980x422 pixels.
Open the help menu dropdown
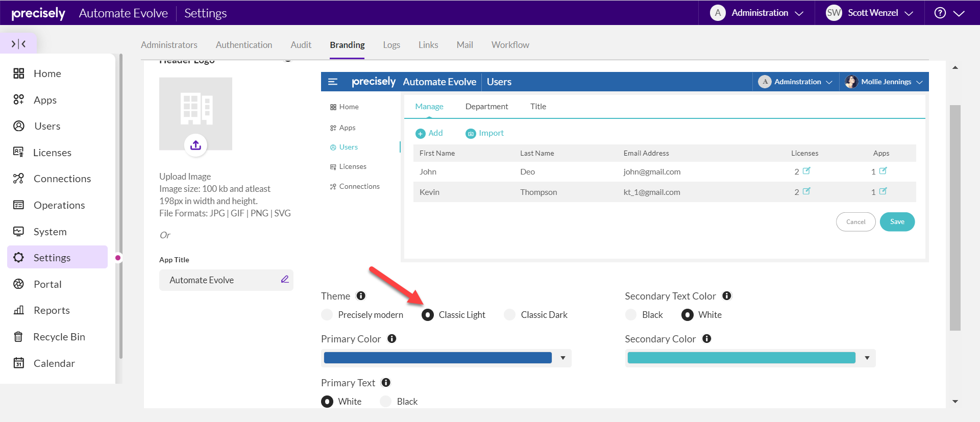coord(949,13)
